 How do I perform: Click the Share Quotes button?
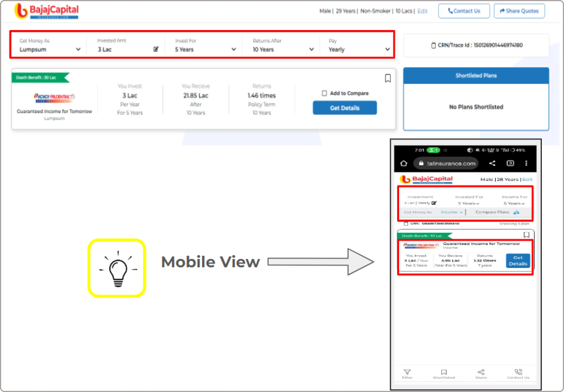(x=519, y=11)
